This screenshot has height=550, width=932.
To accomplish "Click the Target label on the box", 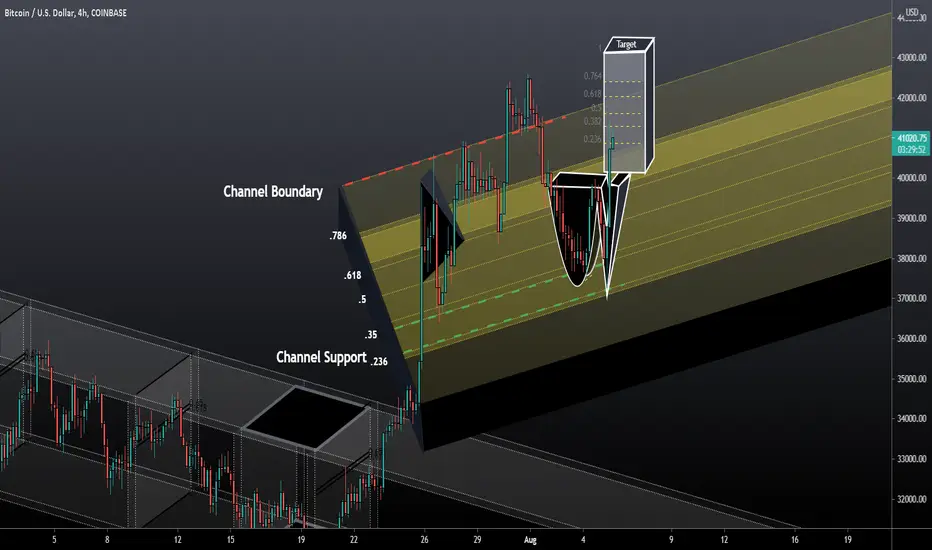I will click(626, 45).
